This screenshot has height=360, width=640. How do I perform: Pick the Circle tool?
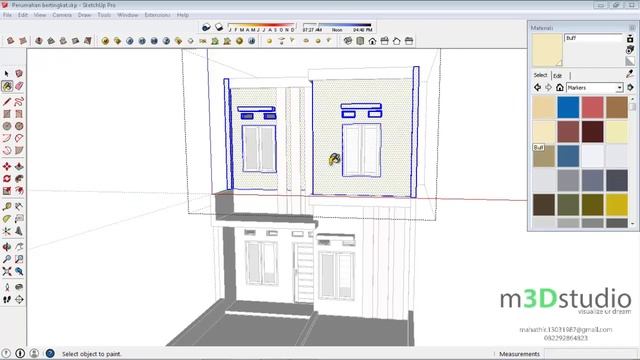(7, 126)
